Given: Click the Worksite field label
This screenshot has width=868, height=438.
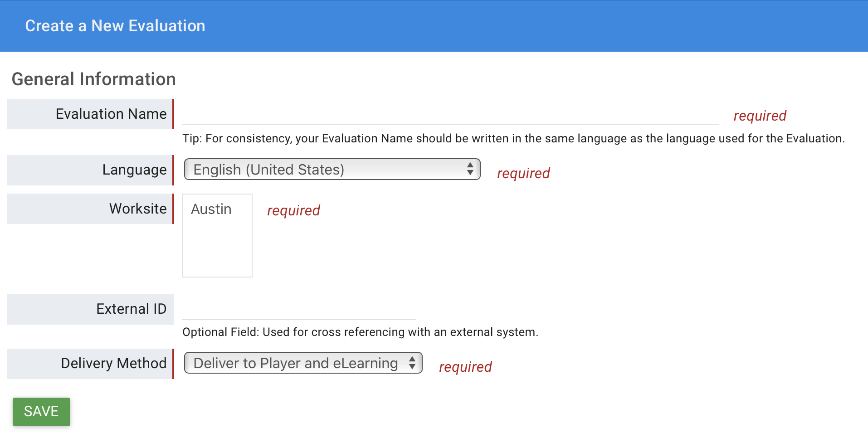Looking at the screenshot, I should [x=138, y=209].
